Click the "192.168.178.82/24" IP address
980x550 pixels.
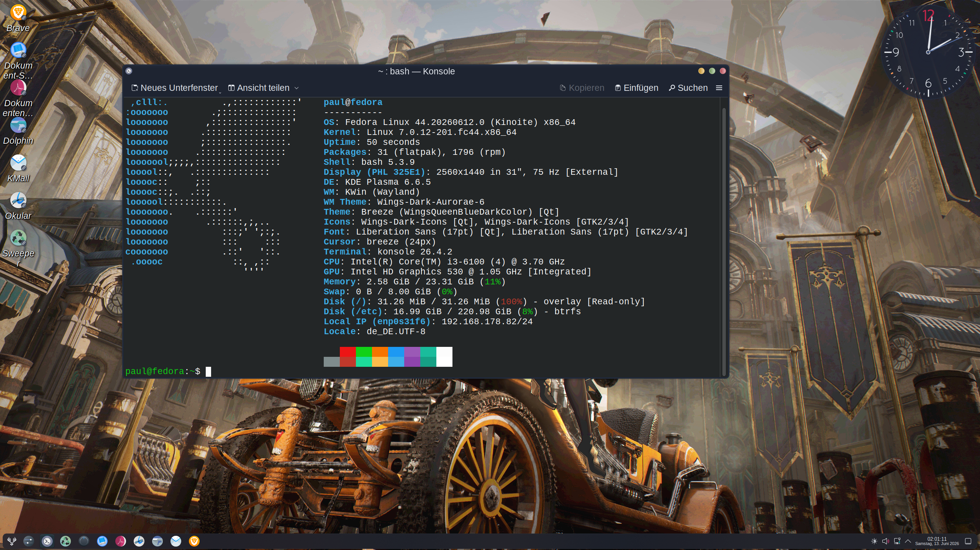[487, 322]
